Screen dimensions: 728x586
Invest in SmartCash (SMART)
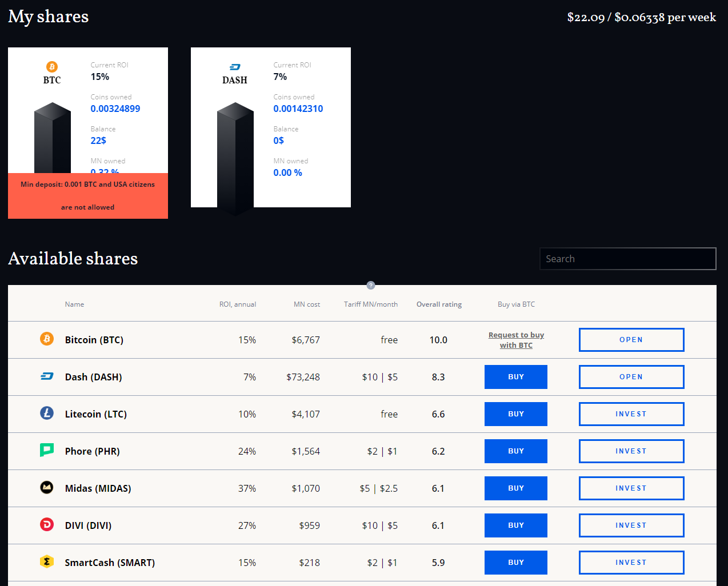pyautogui.click(x=631, y=563)
